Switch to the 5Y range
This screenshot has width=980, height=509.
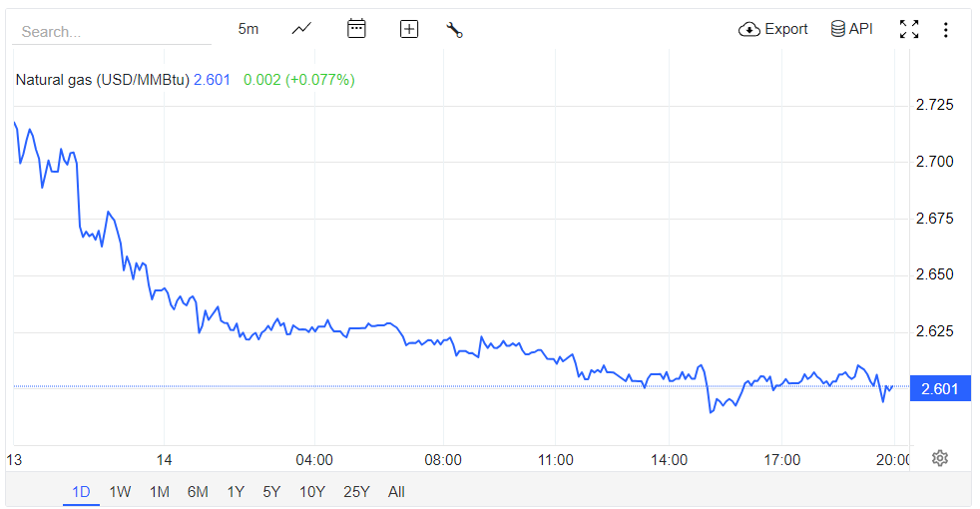pyautogui.click(x=271, y=491)
